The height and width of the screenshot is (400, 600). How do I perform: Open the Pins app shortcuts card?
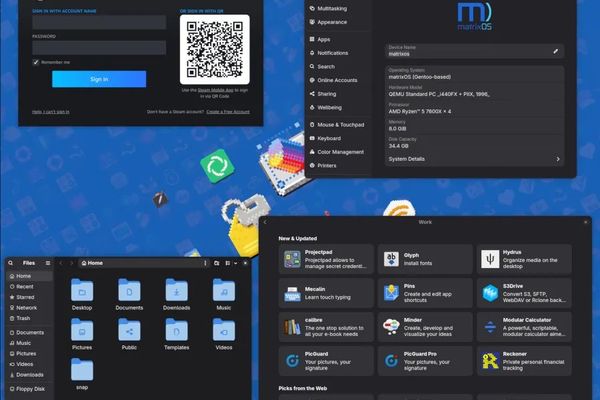pos(425,293)
